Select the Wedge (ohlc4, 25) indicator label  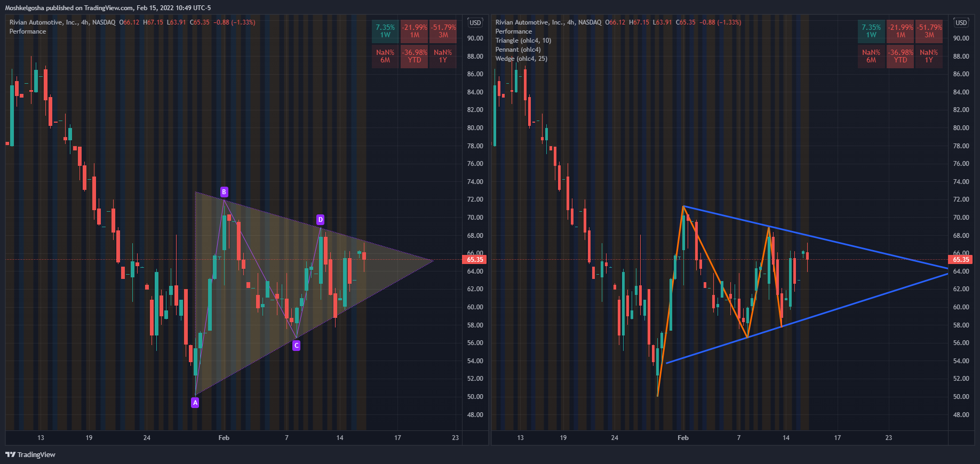click(x=521, y=59)
